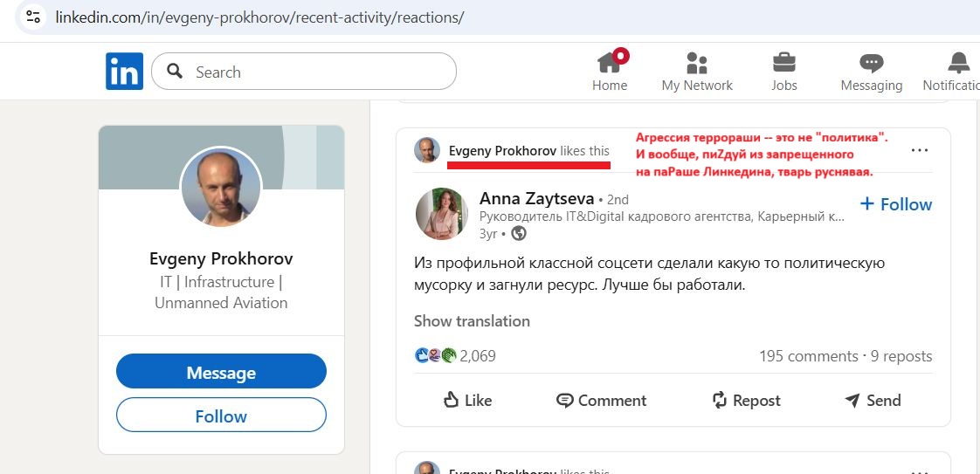
Task: Click the globe visibility icon under Anna Zaytseva
Action: coord(519,234)
